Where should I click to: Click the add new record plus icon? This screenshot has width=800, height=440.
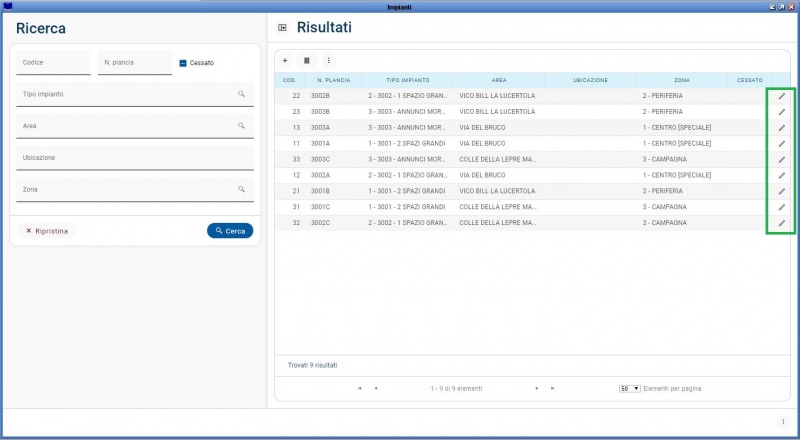[x=285, y=60]
